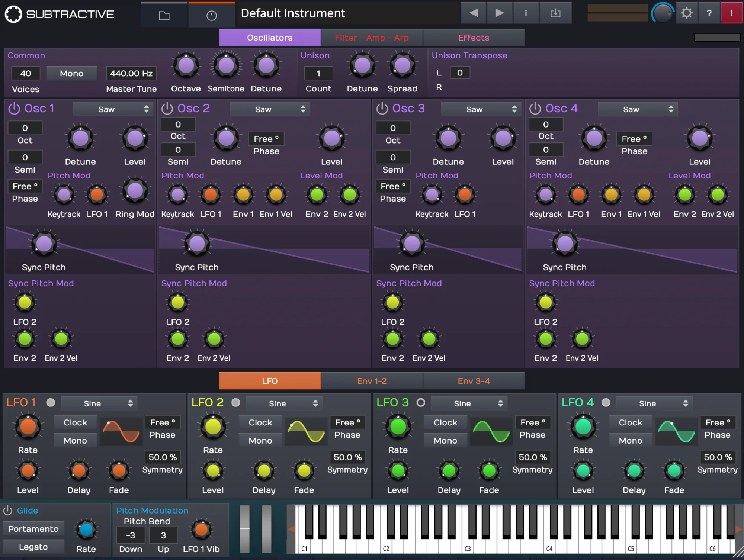Click the Voices value field 40
744x560 pixels.
pyautogui.click(x=25, y=73)
